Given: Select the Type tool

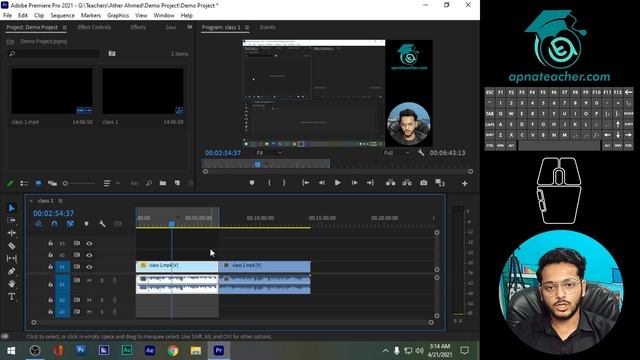Looking at the screenshot, I should (11, 296).
